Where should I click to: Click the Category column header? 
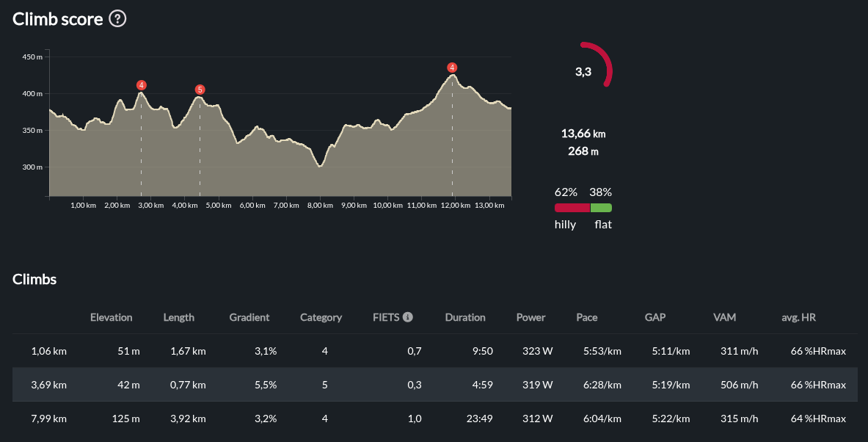(321, 317)
